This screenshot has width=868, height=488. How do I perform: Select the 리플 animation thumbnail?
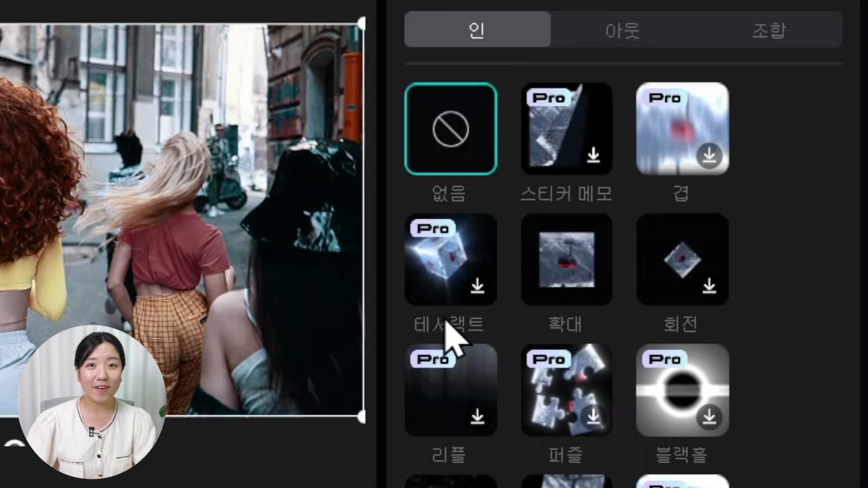pos(451,390)
